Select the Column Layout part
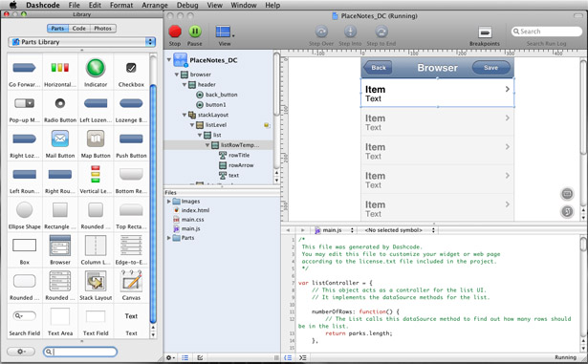 click(x=96, y=246)
